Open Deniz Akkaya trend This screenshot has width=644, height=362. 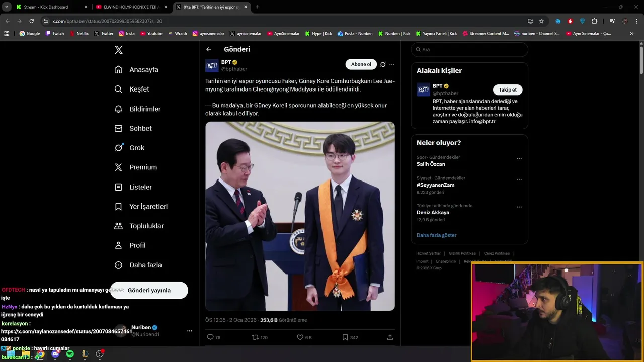[x=433, y=212]
